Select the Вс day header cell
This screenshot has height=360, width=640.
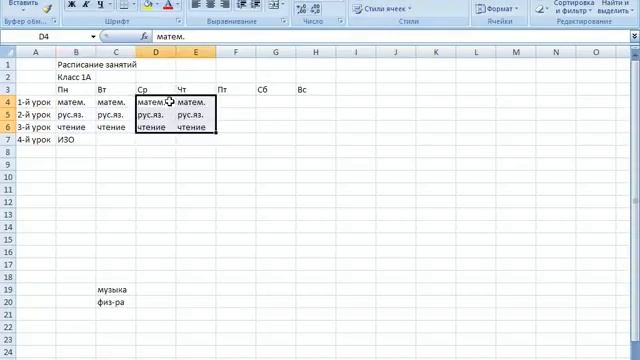[316, 90]
